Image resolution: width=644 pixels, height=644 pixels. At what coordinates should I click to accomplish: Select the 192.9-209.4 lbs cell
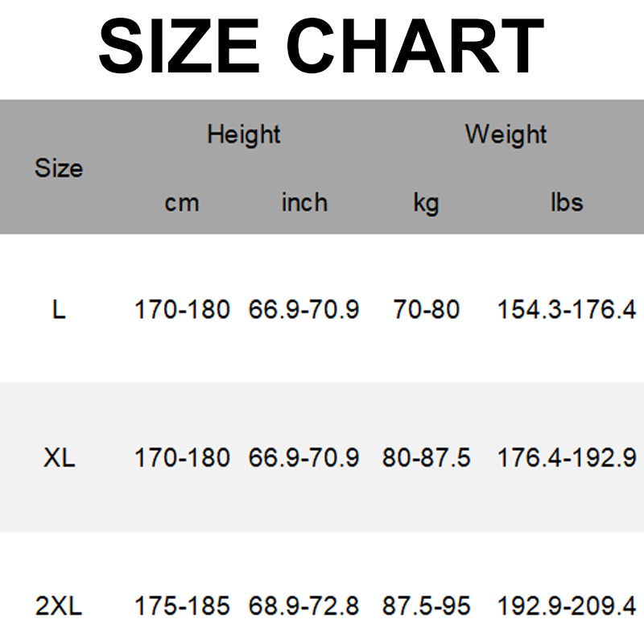[567, 606]
